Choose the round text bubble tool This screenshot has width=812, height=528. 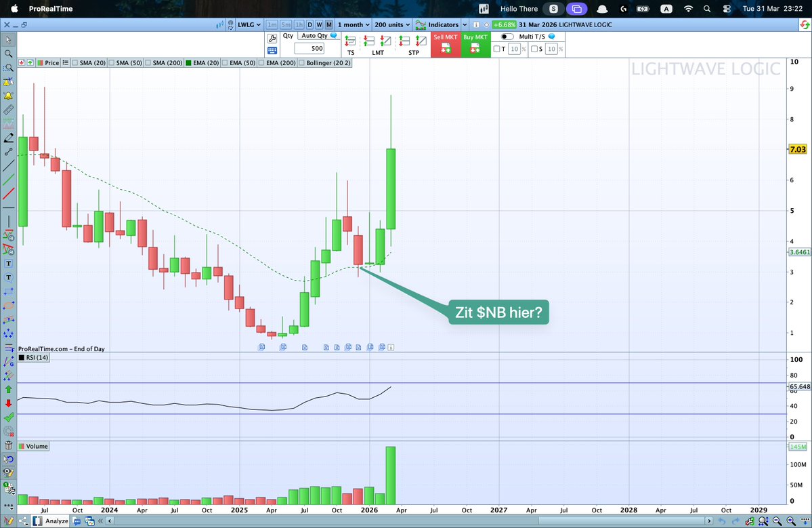(8, 278)
